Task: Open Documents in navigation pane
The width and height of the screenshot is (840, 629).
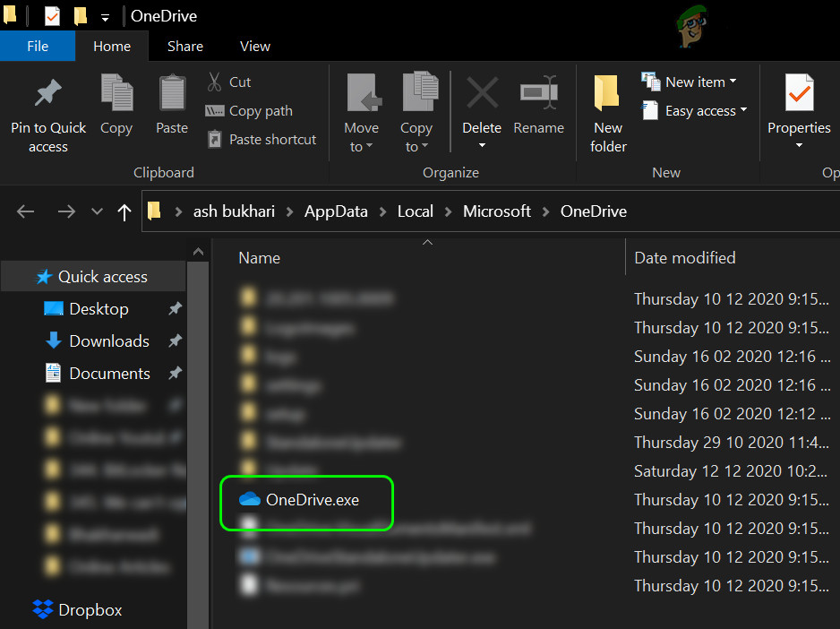Action: tap(110, 374)
